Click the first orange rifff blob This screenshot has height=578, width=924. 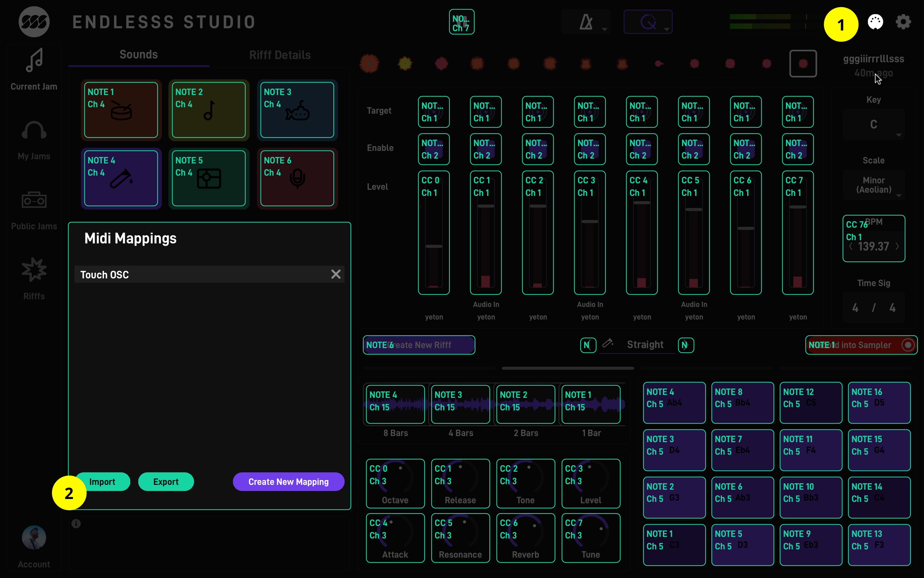[x=369, y=64]
